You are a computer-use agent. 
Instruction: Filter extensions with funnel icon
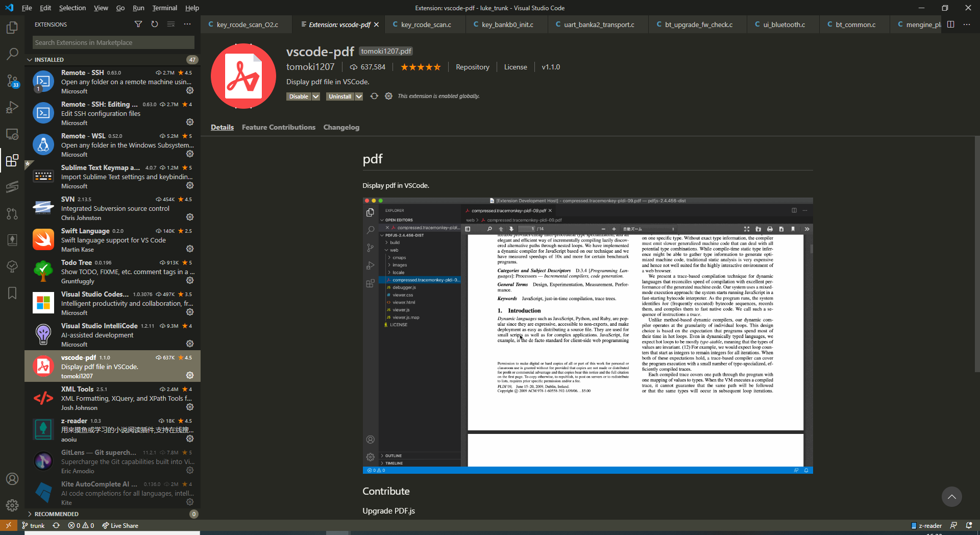point(138,24)
